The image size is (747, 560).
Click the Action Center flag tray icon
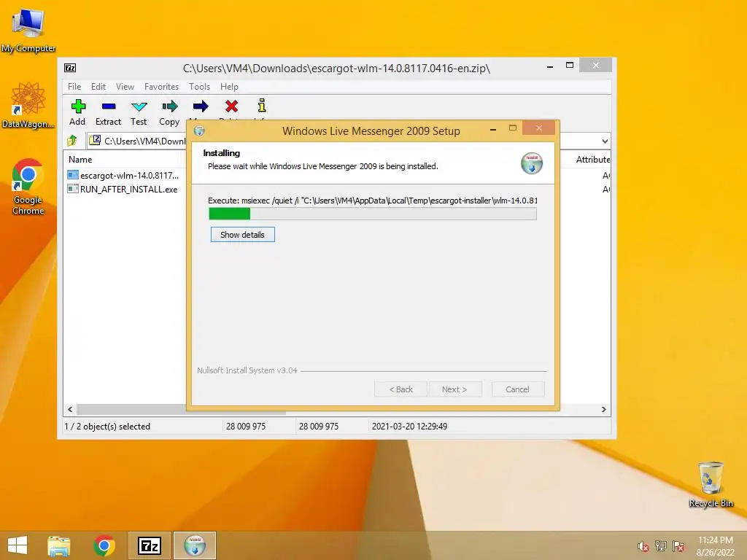coord(678,546)
